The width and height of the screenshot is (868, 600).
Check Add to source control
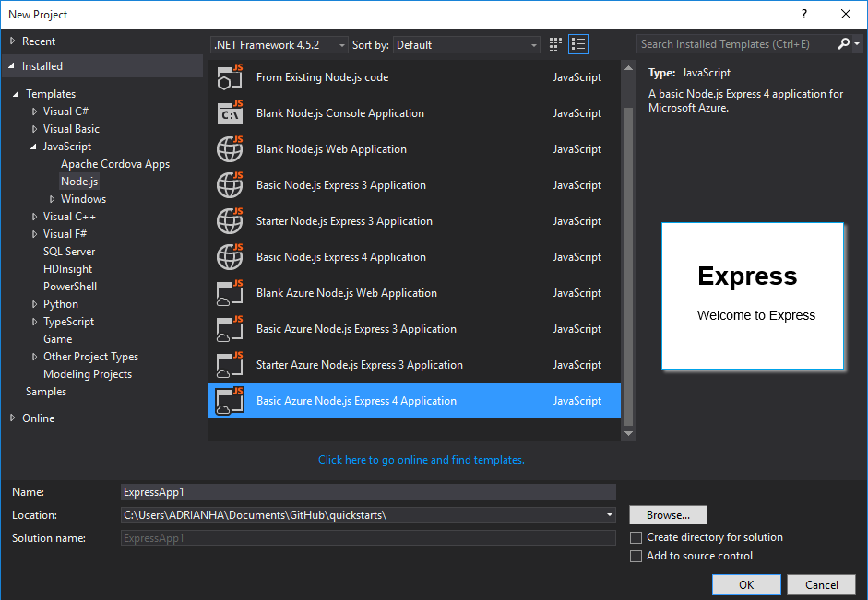(x=636, y=556)
